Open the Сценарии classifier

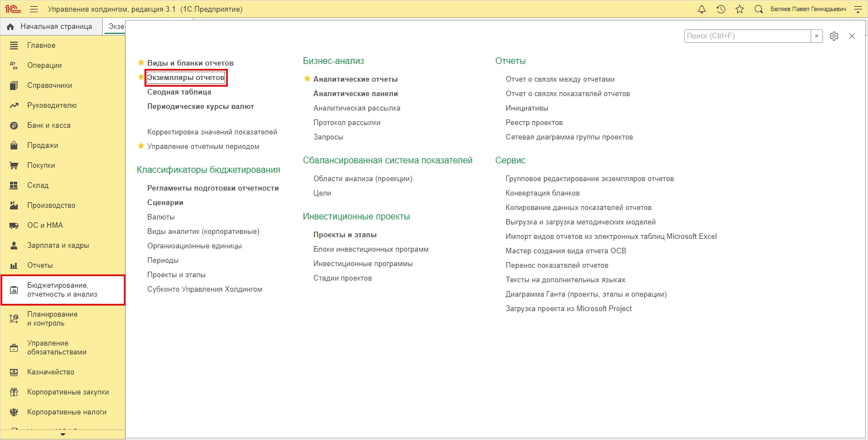[x=165, y=203]
